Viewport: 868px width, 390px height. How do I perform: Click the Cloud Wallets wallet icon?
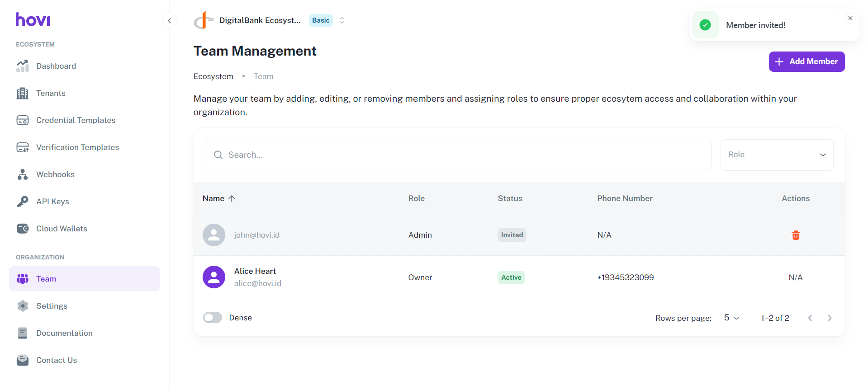(x=23, y=229)
